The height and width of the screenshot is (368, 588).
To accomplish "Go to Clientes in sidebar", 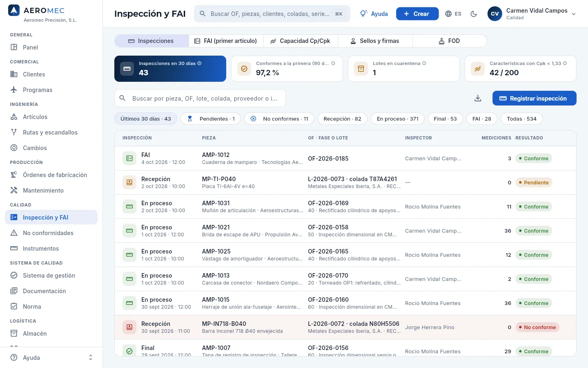I will (x=51, y=74).
